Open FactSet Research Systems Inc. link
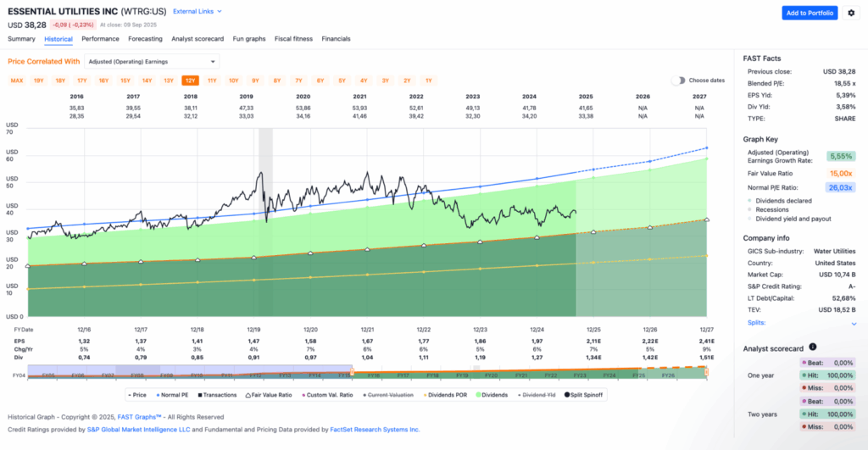 (375, 430)
